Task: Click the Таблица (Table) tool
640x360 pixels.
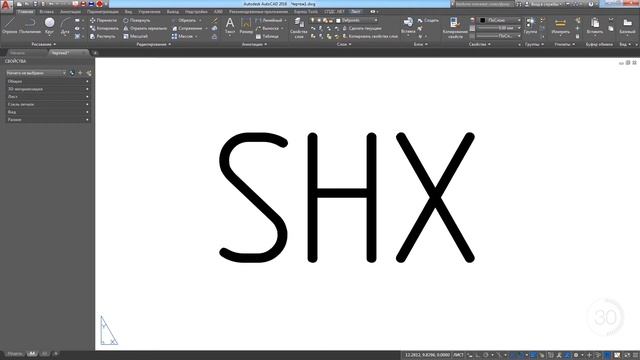Action: click(x=267, y=36)
